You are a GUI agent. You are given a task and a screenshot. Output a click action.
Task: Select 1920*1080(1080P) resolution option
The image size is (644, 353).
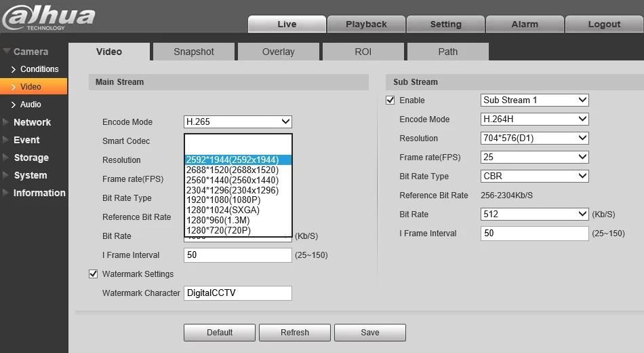coord(238,200)
